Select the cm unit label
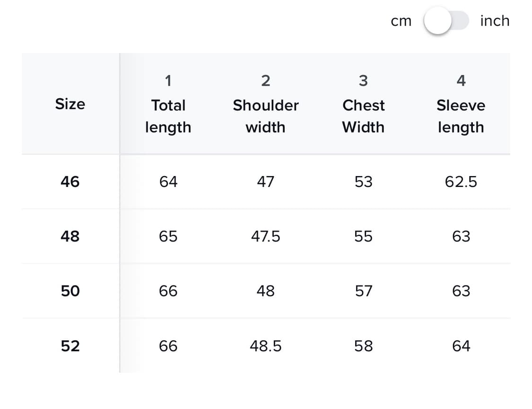The width and height of the screenshot is (532, 409). click(401, 21)
